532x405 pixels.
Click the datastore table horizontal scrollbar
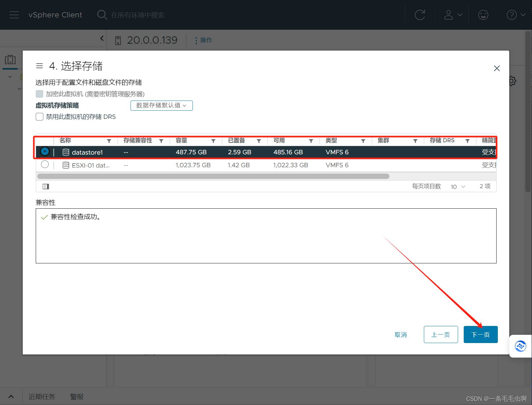pyautogui.click(x=213, y=176)
